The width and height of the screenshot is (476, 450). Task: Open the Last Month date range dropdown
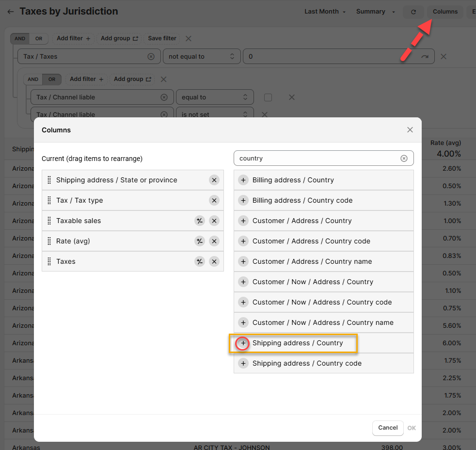[325, 12]
